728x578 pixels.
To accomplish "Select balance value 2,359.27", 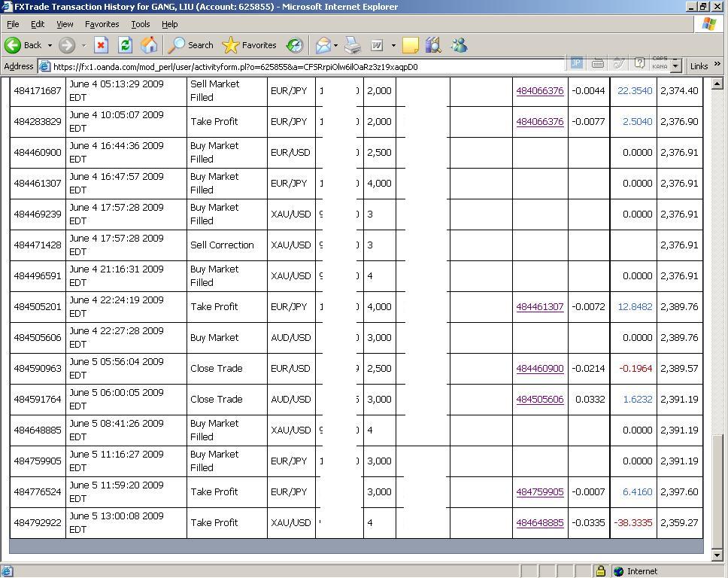I will click(x=679, y=523).
